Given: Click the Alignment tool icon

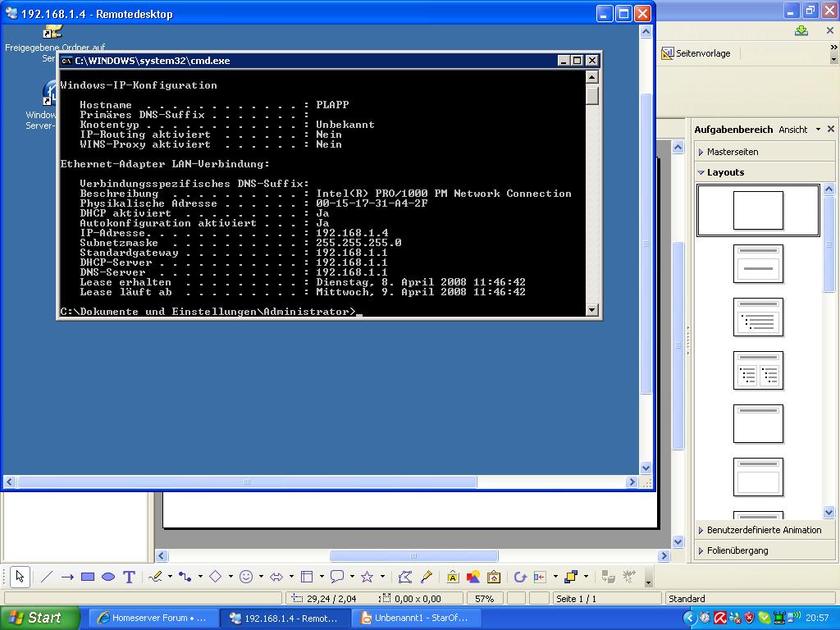Looking at the screenshot, I should click(x=540, y=577).
